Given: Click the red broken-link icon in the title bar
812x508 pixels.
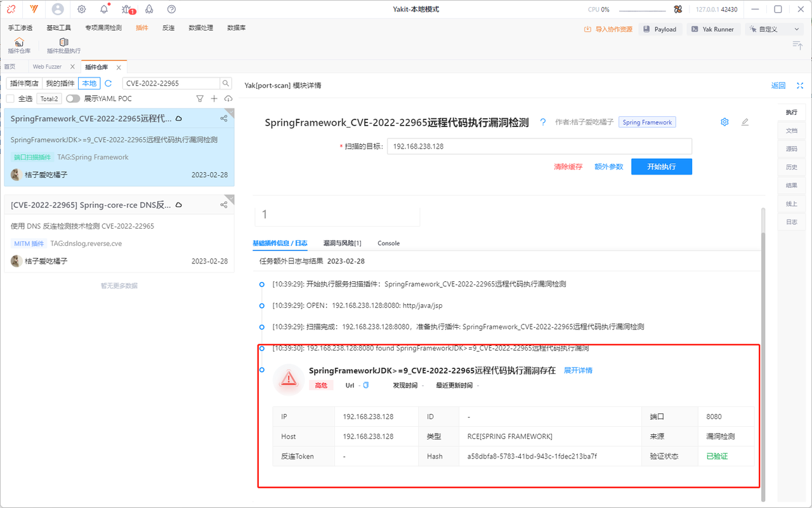Looking at the screenshot, I should pyautogui.click(x=11, y=10).
